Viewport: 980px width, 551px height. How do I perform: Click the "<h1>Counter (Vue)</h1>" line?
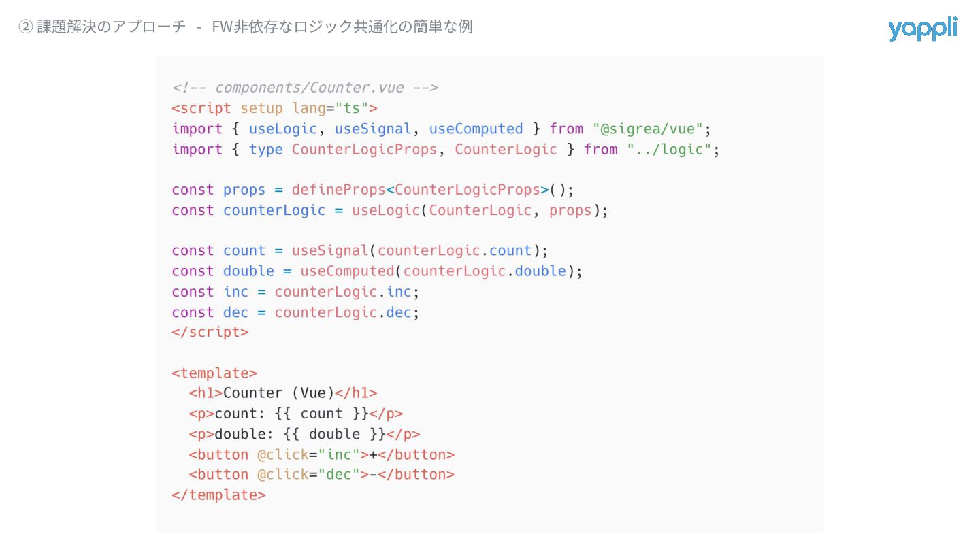[283, 393]
